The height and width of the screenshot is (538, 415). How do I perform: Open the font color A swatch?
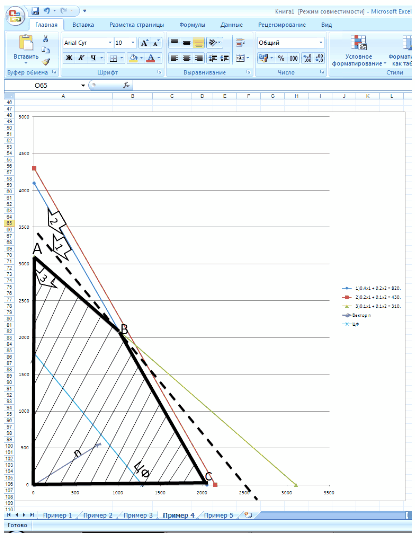click(151, 58)
